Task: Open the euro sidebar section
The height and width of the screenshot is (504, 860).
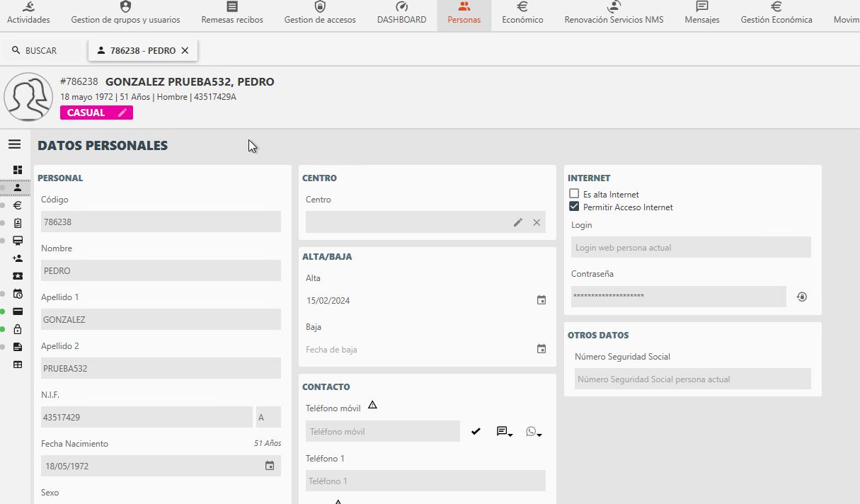Action: tap(18, 205)
